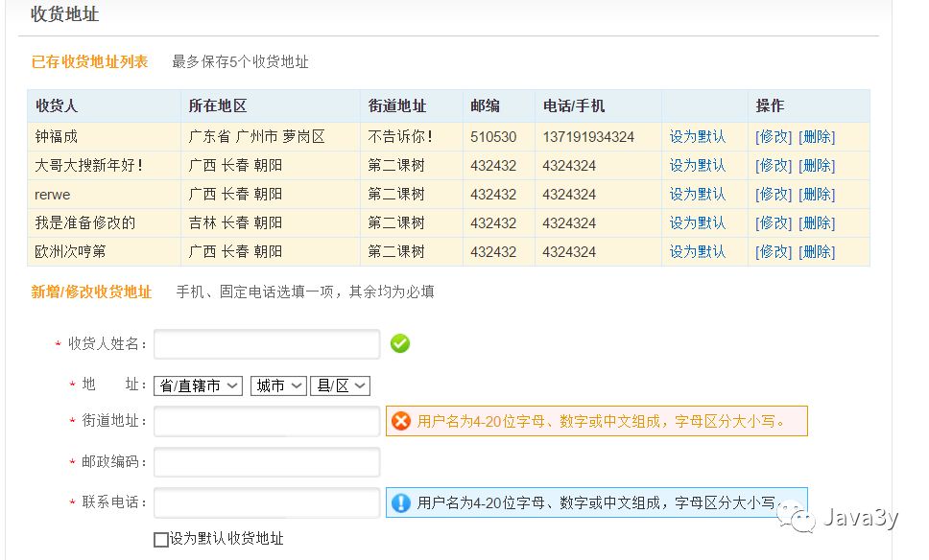Viewport: 929px width, 560px height.
Task: Click 修改 for the 大哥大搜新年好 row
Action: pos(774,166)
